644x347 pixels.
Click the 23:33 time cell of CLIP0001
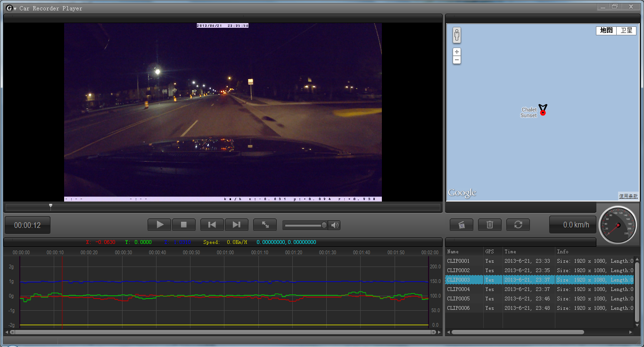(x=527, y=261)
